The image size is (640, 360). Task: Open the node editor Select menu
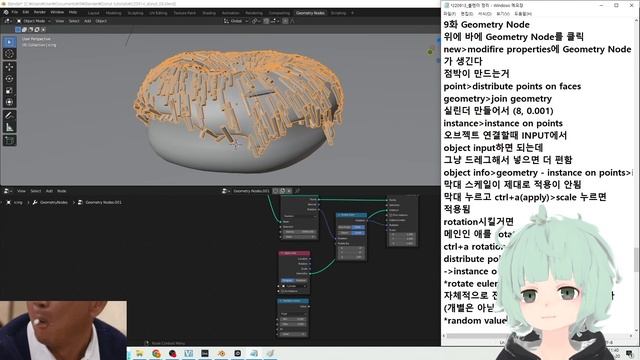(36, 191)
